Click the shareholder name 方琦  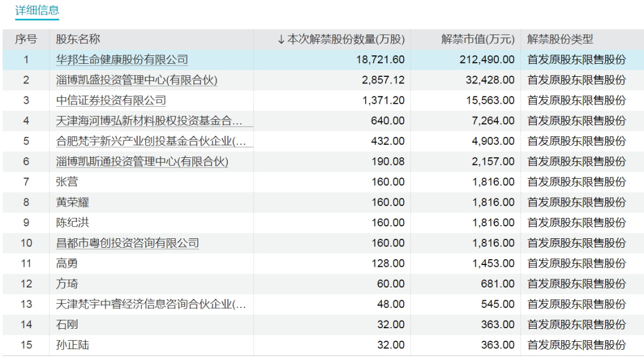tap(67, 284)
